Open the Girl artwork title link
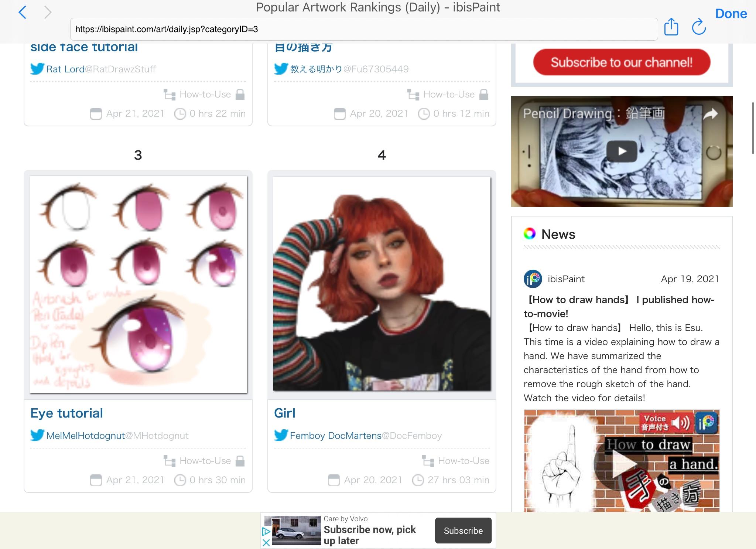Image resolution: width=756 pixels, height=549 pixels. (x=284, y=413)
